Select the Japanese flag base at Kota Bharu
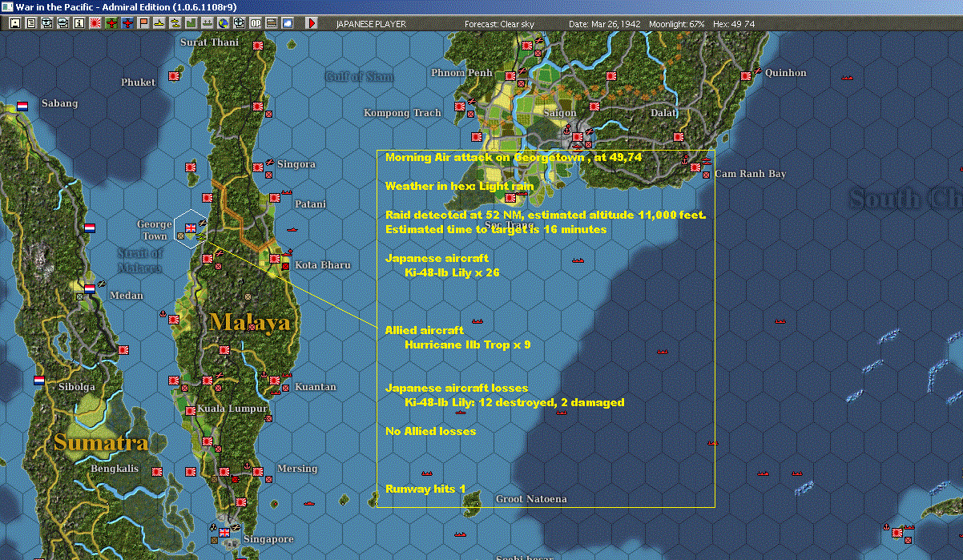The image size is (963, 560). (275, 258)
